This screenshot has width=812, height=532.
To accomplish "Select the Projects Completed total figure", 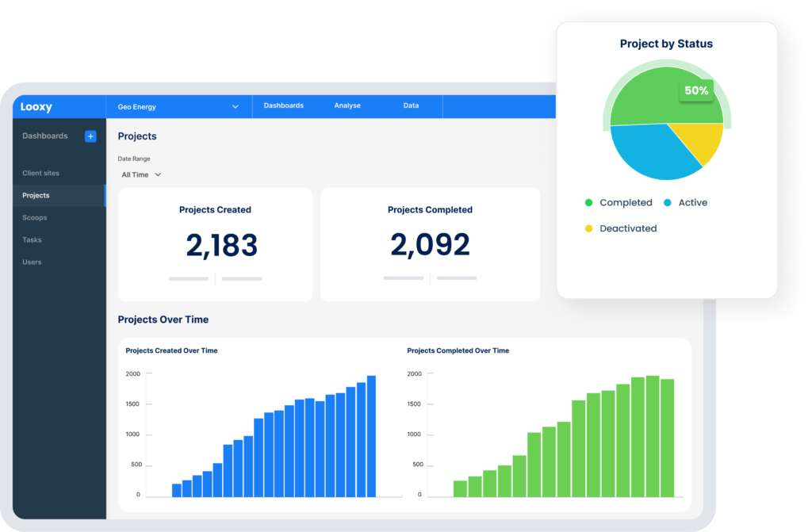I will coord(430,247).
